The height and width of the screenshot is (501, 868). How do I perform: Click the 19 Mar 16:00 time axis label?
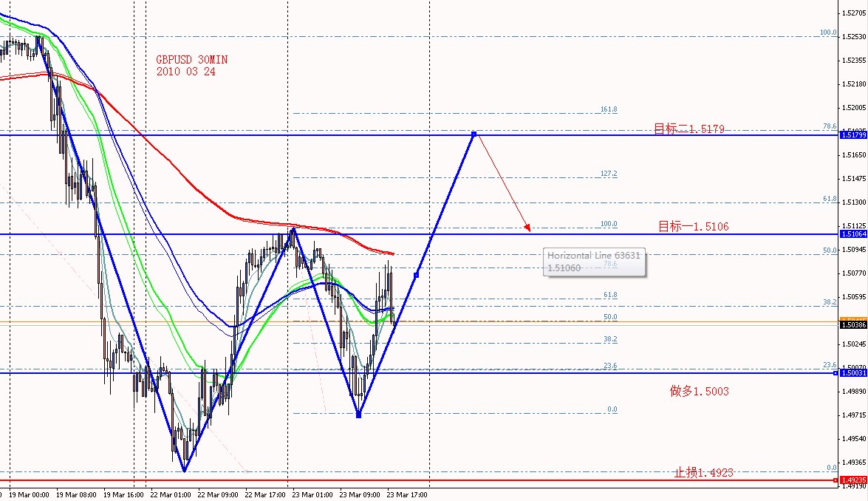123,494
